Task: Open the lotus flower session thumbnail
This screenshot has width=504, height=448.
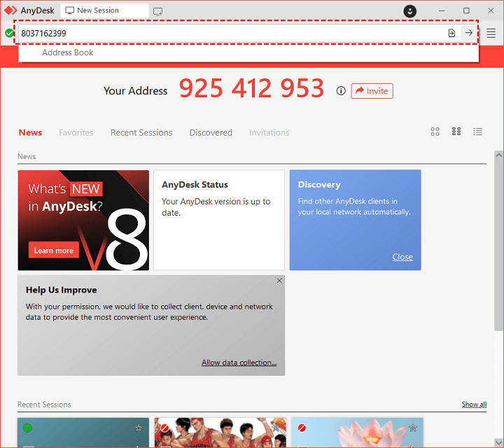Action: pos(357,433)
